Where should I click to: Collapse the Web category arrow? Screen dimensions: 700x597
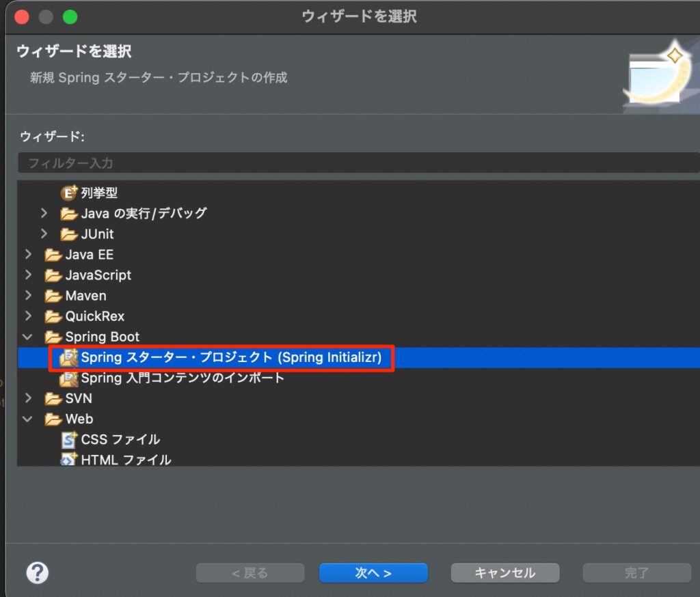(28, 419)
